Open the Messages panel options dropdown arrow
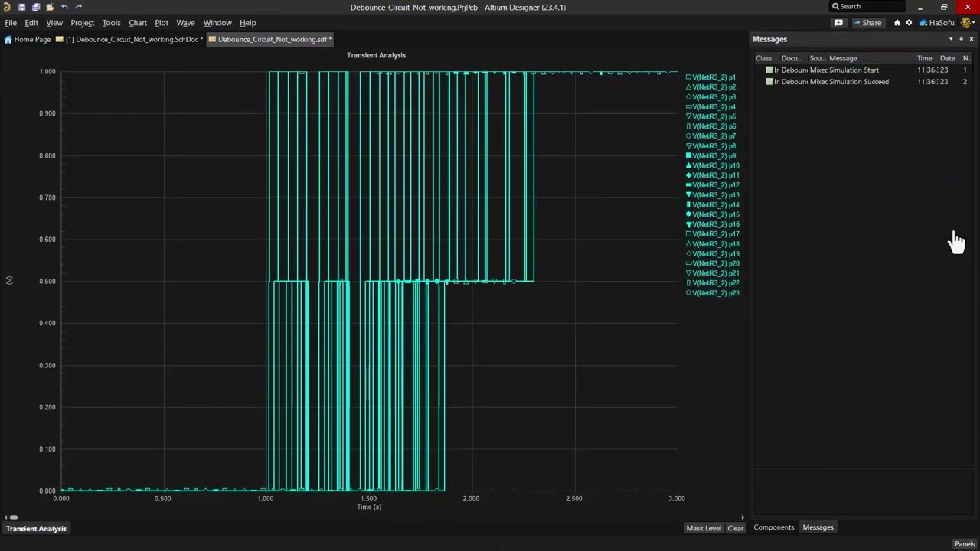 coord(951,39)
